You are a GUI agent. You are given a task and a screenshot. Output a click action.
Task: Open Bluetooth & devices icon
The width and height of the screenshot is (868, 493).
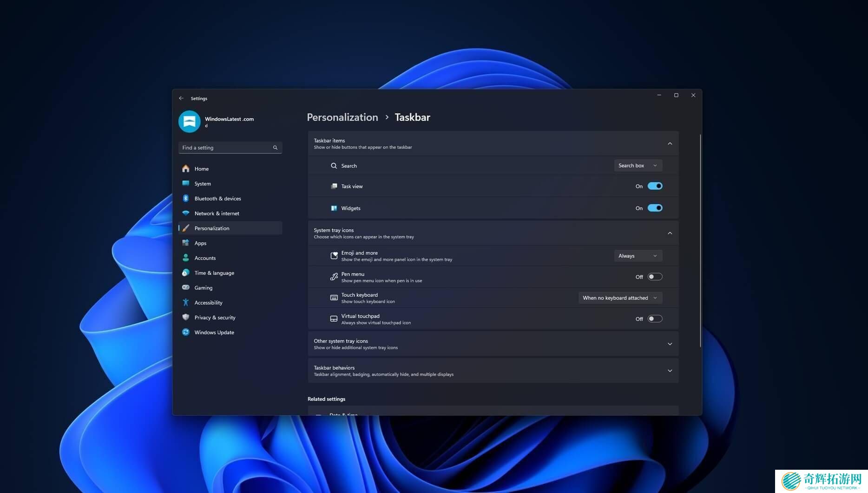pos(186,198)
